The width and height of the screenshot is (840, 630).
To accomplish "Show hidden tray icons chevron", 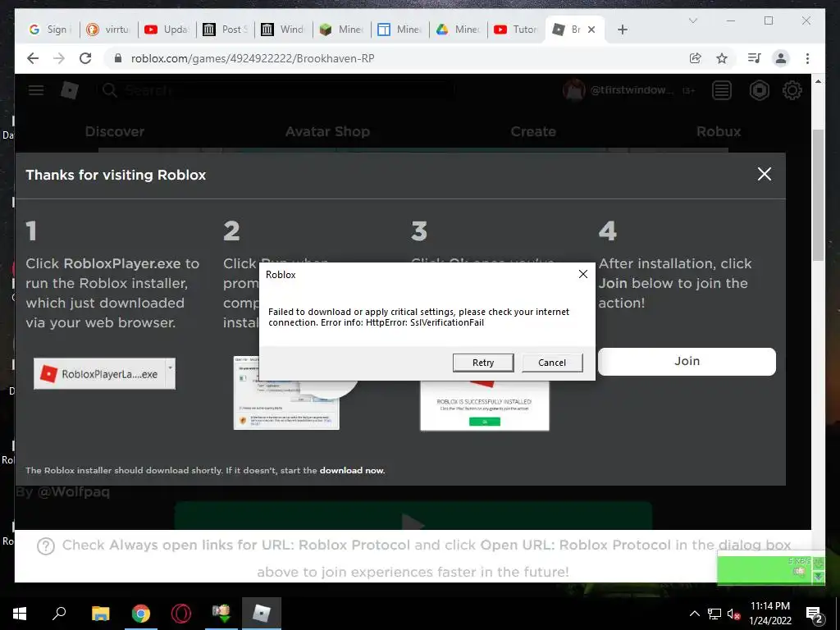I will pos(694,614).
